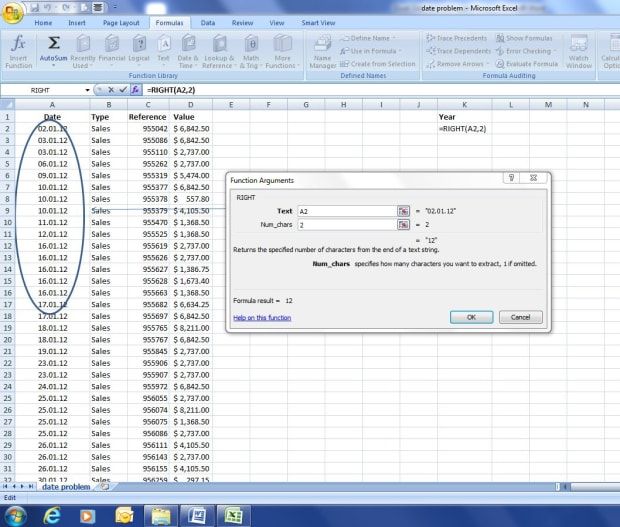This screenshot has width=620, height=527.
Task: Open Logical functions library
Action: (x=139, y=49)
